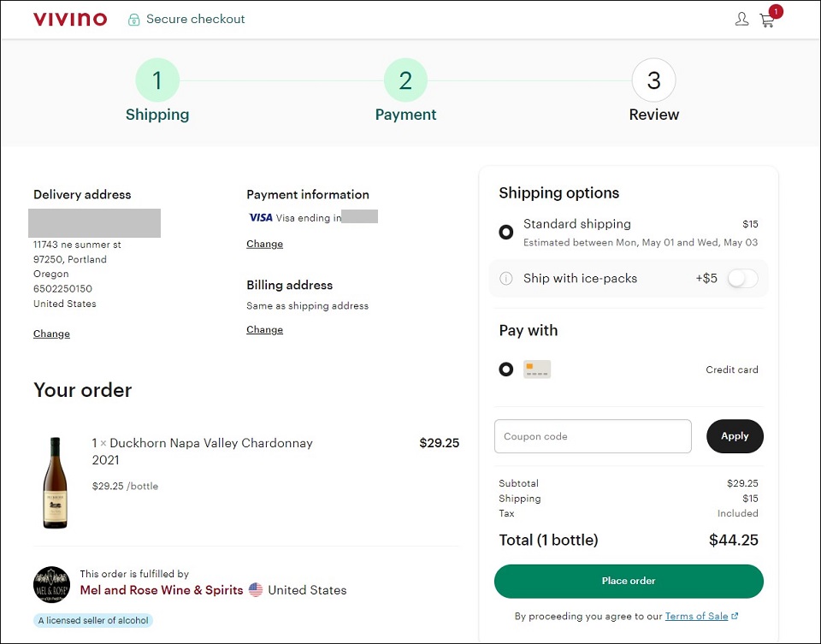The image size is (821, 644).
Task: Click the 'Secure checkout' label
Action: (x=195, y=20)
